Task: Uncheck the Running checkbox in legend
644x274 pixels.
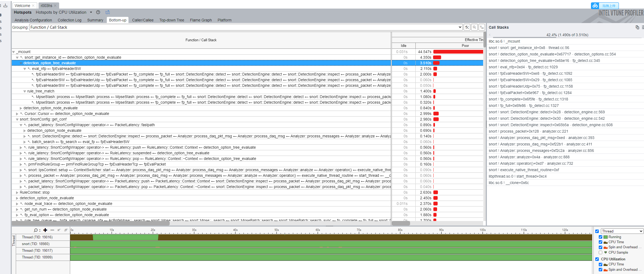Action: tap(601, 237)
